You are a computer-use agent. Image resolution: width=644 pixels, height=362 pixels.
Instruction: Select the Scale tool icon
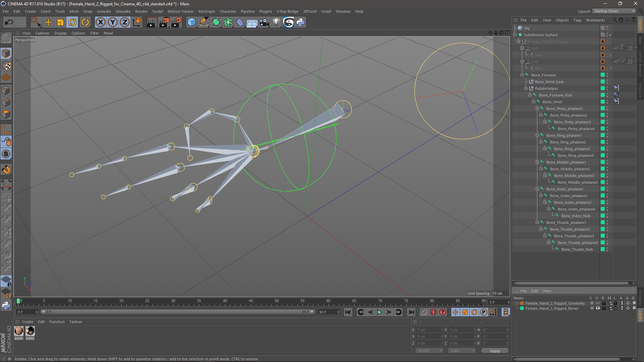(60, 22)
